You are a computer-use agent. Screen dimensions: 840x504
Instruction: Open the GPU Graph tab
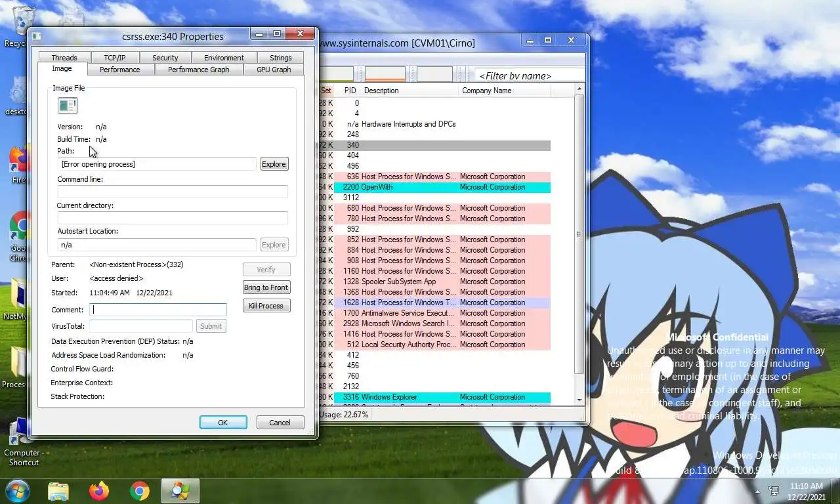click(274, 70)
